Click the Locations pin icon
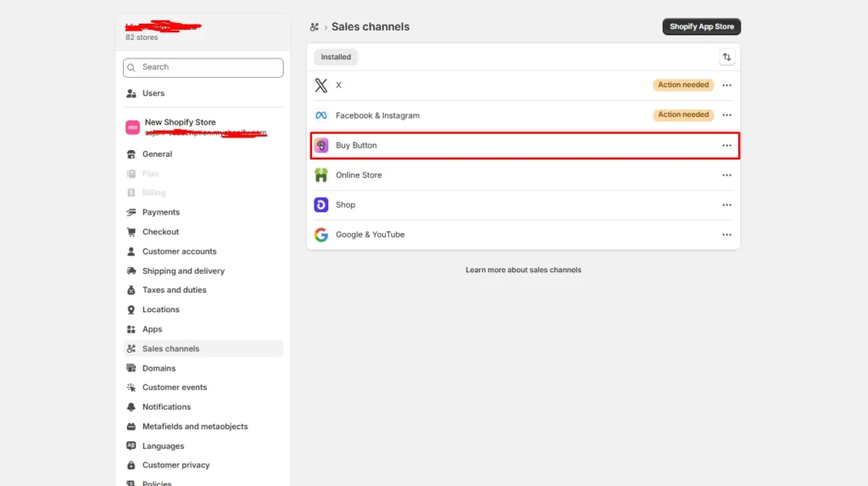 pyautogui.click(x=131, y=310)
